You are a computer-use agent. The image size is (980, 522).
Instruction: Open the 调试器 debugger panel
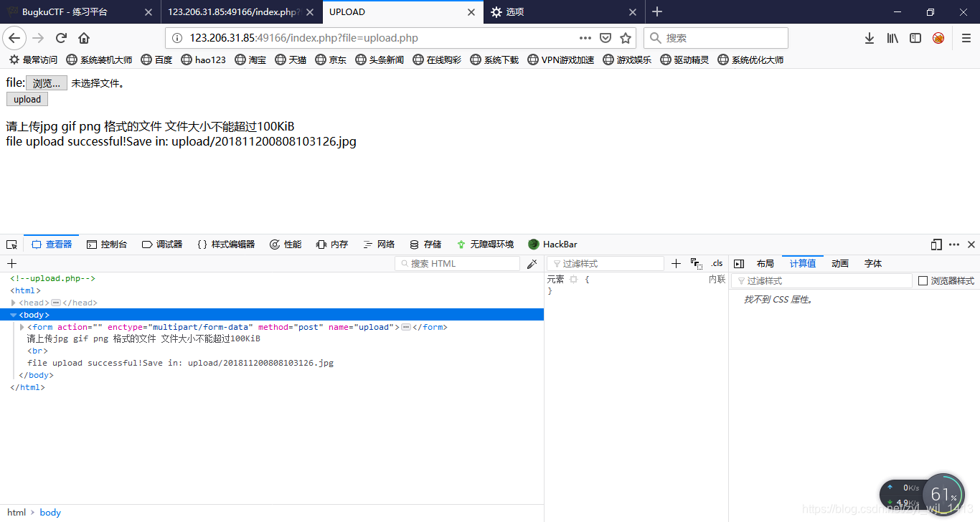[162, 245]
